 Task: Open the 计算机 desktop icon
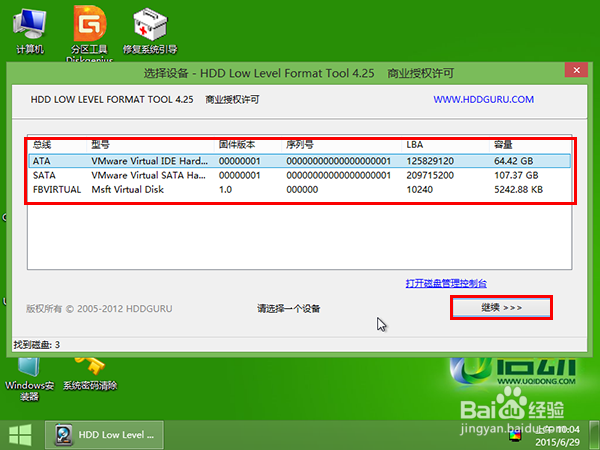[29, 31]
